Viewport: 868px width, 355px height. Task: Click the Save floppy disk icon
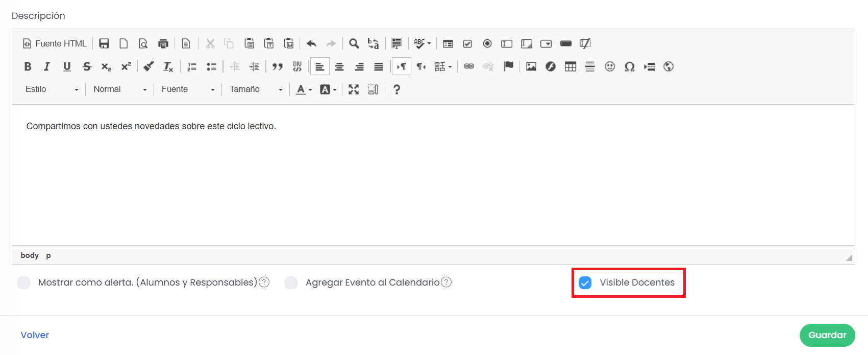pyautogui.click(x=104, y=43)
